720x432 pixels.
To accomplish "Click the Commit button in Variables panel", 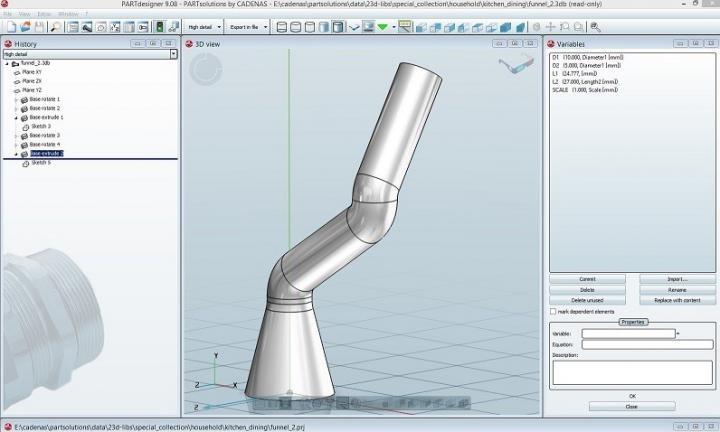I will [x=587, y=279].
